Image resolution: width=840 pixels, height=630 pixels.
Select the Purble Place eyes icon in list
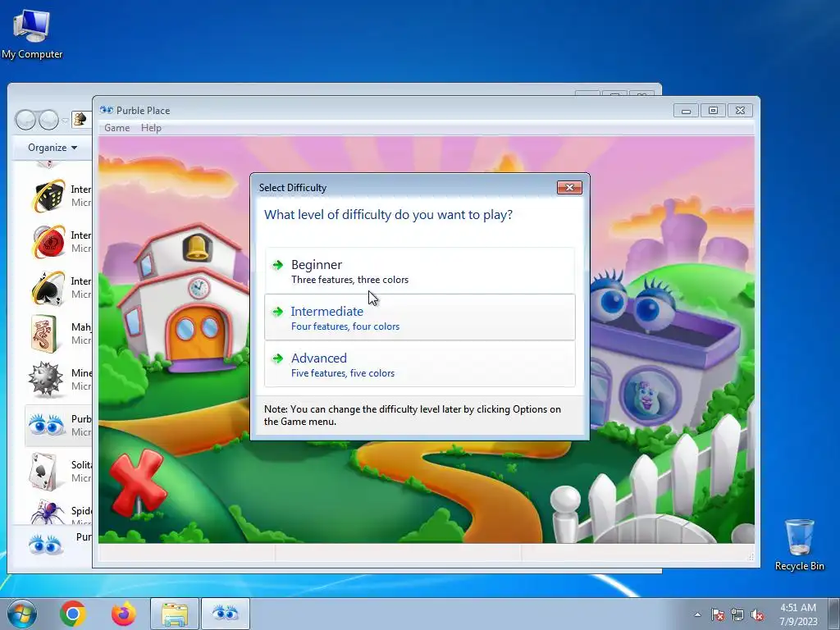(x=46, y=426)
